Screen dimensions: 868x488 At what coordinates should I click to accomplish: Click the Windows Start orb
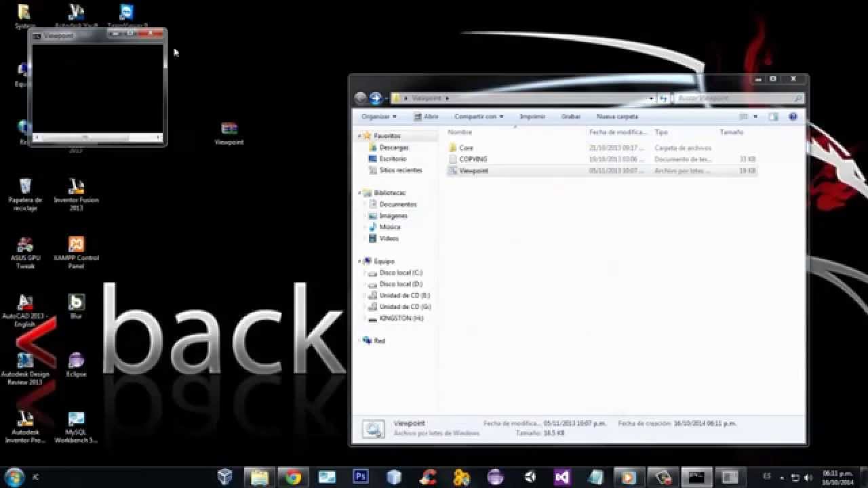click(x=14, y=476)
